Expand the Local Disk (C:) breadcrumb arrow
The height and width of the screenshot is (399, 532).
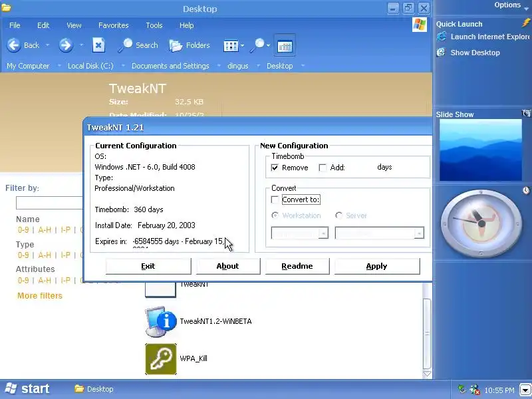(123, 65)
